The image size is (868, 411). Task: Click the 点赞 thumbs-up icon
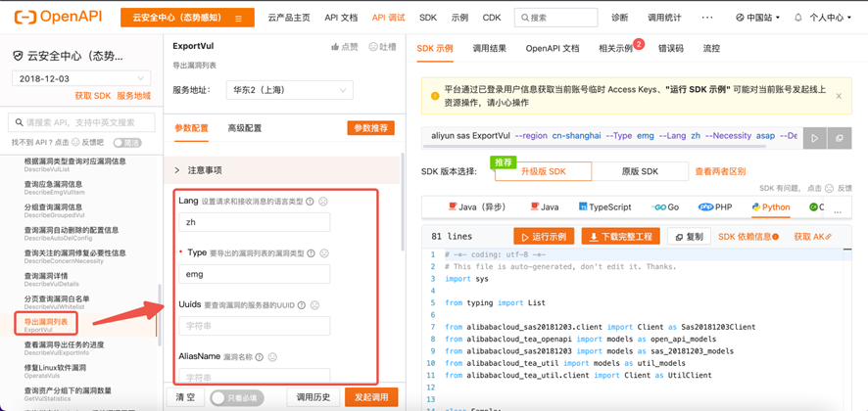tap(334, 47)
